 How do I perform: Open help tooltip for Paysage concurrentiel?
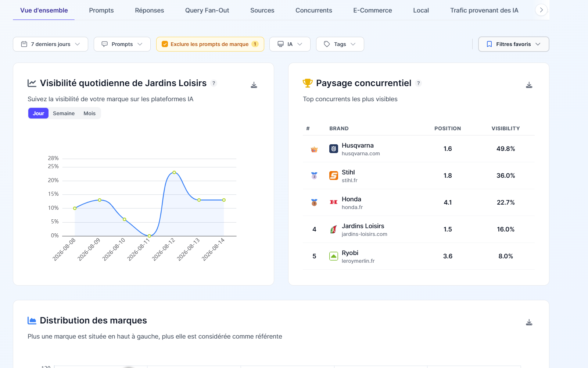(418, 83)
